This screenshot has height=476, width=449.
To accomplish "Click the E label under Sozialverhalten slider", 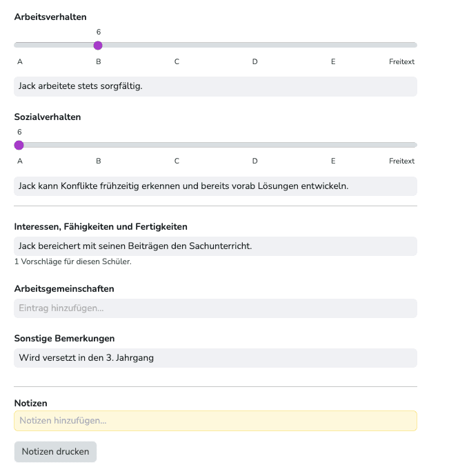I will (333, 161).
